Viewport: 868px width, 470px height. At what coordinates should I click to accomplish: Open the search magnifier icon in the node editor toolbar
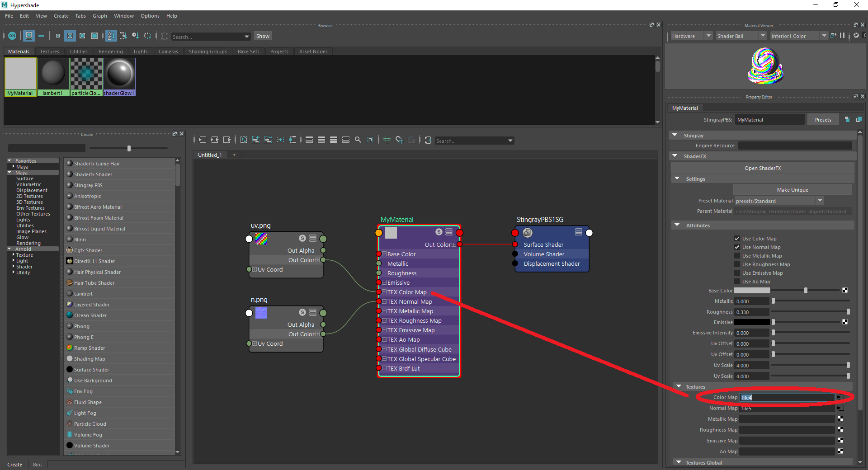(x=358, y=141)
